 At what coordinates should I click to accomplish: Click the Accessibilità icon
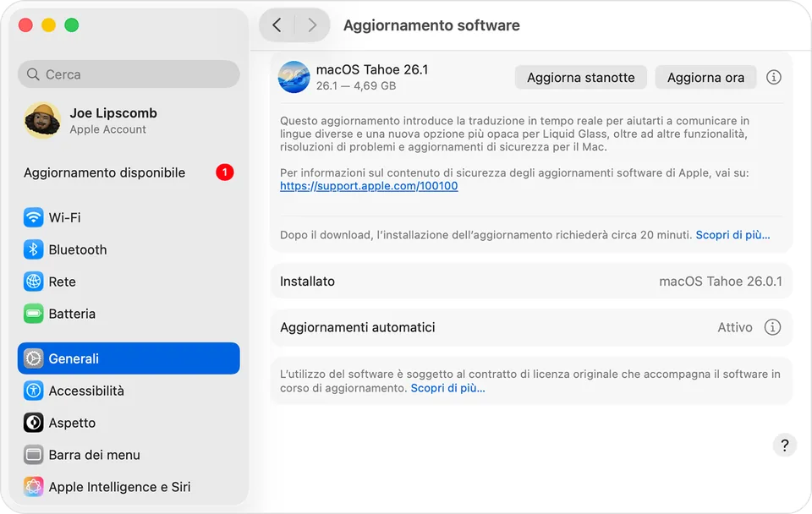33,391
